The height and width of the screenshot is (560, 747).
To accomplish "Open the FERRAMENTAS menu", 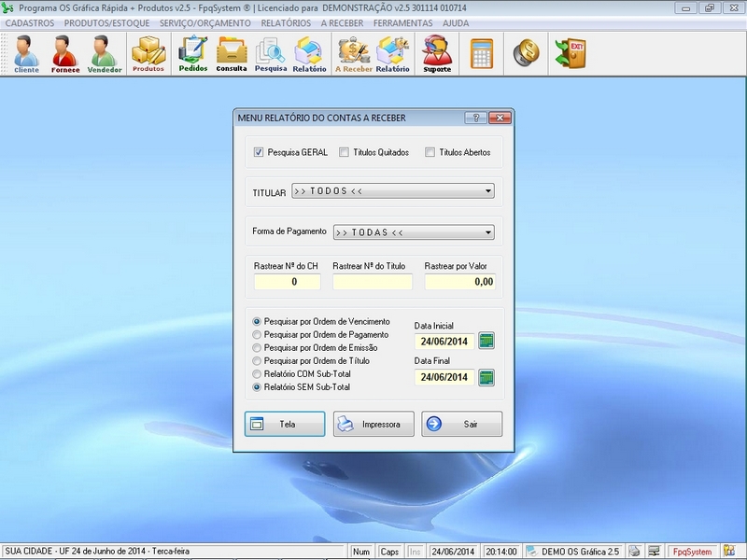I will click(x=403, y=22).
